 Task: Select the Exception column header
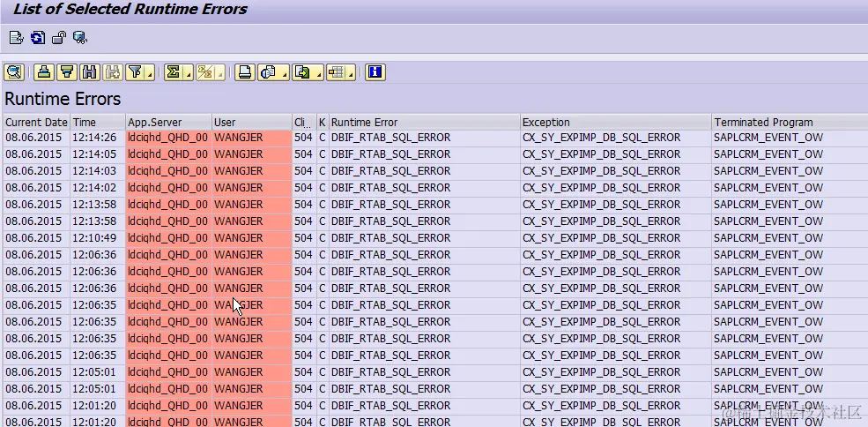point(616,122)
